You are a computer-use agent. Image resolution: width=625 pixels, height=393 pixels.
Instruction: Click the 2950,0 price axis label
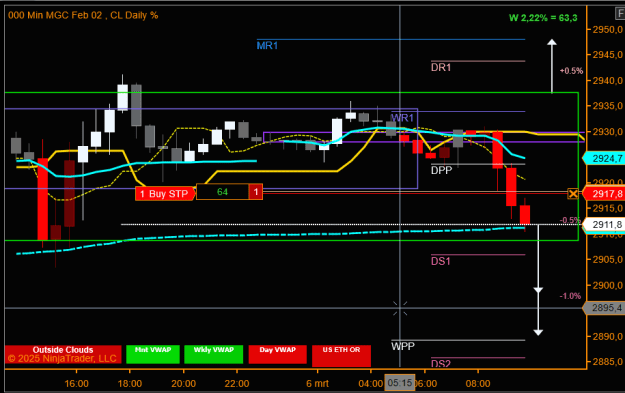pos(607,29)
